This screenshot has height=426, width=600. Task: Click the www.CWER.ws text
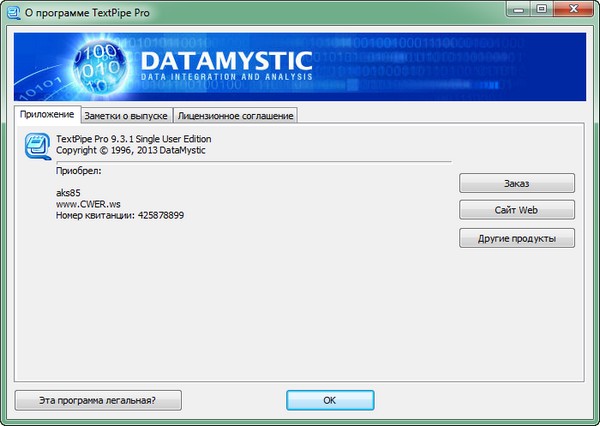click(x=88, y=204)
